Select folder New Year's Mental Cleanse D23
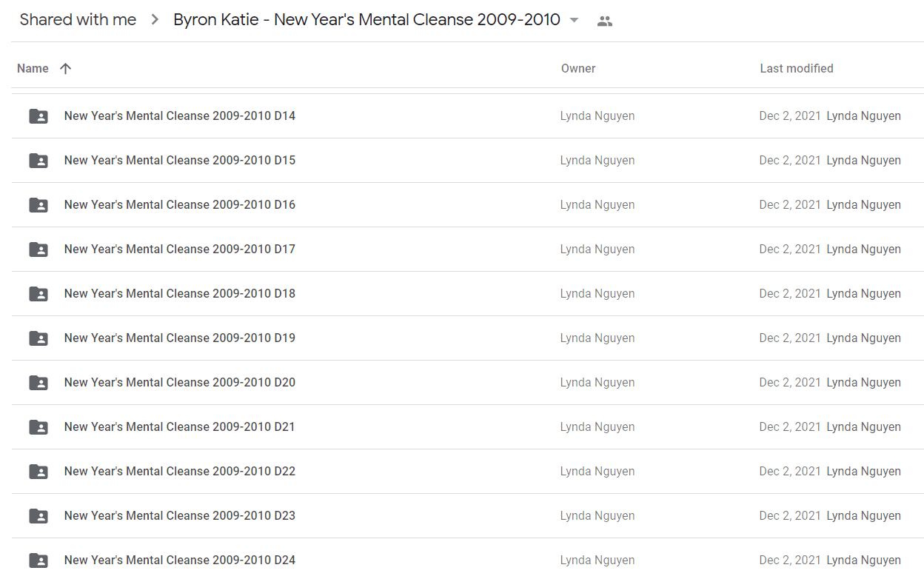 [180, 515]
